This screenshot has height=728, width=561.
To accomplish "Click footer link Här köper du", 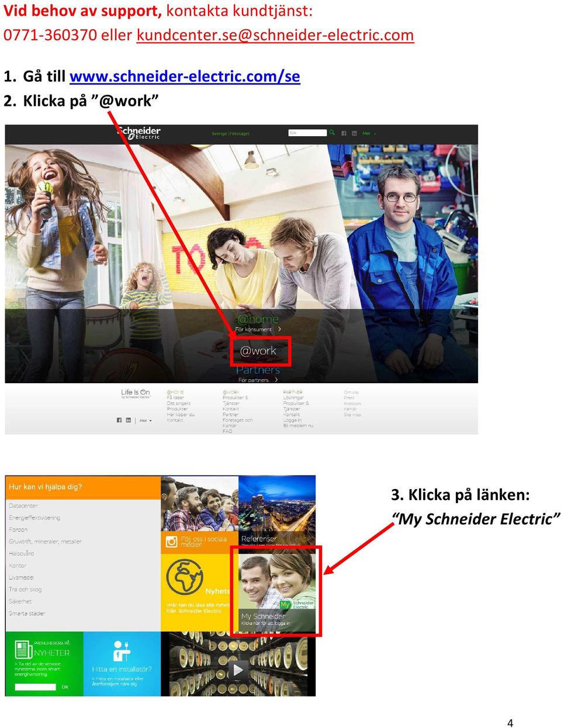I will tap(181, 415).
